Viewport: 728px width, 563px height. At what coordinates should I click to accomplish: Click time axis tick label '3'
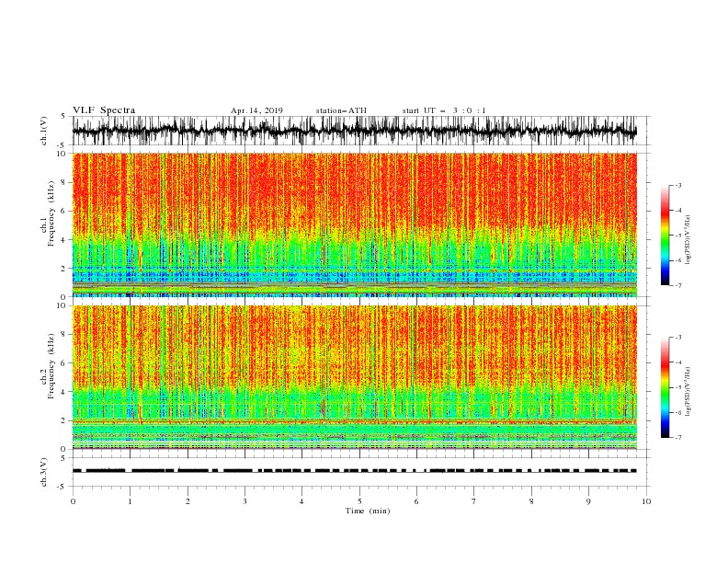pos(245,501)
